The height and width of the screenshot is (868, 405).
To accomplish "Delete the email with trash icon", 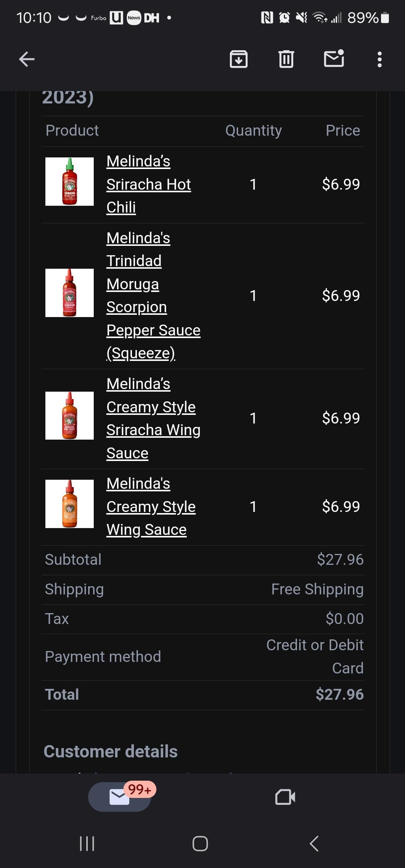I will tap(286, 59).
